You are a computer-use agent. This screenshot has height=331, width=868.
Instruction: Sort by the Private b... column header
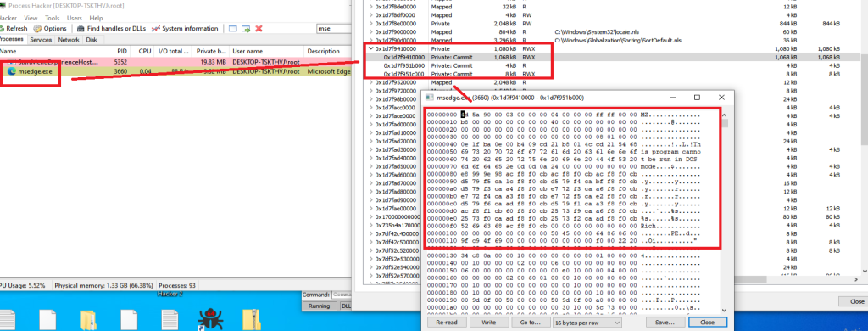[x=211, y=51]
